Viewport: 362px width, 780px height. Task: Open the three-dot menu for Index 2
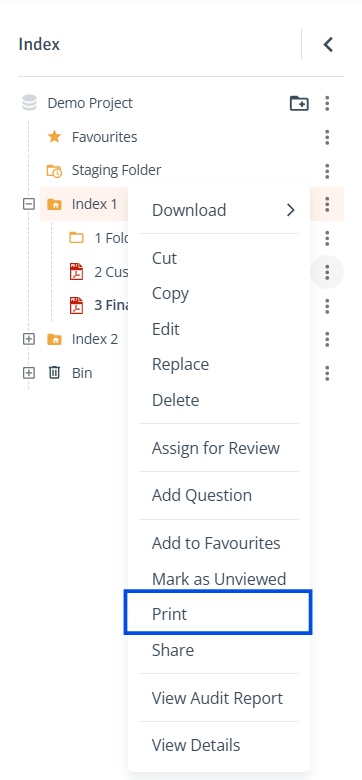[x=327, y=339]
